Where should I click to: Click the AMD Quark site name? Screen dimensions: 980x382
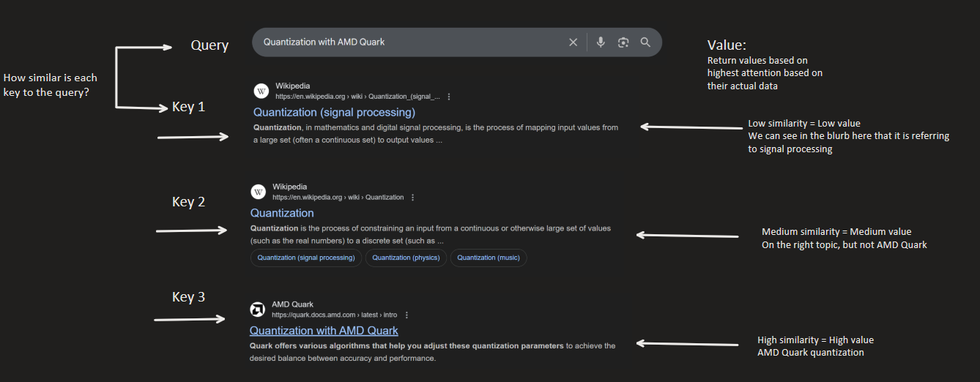pyautogui.click(x=292, y=304)
